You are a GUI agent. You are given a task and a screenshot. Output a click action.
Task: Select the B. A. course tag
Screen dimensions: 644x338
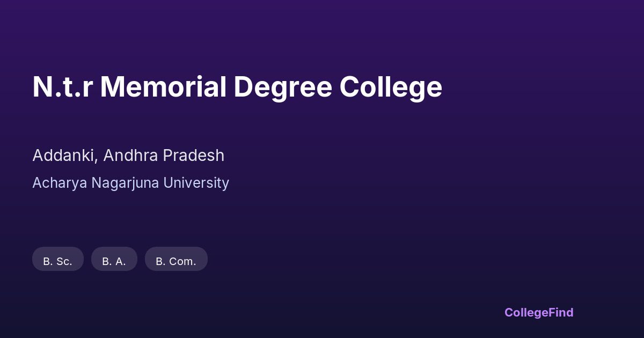(x=114, y=259)
